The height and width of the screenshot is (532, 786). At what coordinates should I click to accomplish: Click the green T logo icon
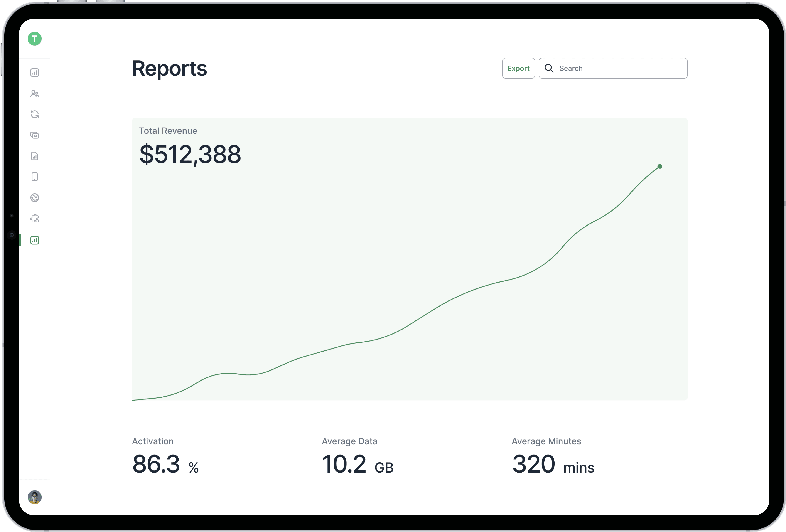(34, 39)
